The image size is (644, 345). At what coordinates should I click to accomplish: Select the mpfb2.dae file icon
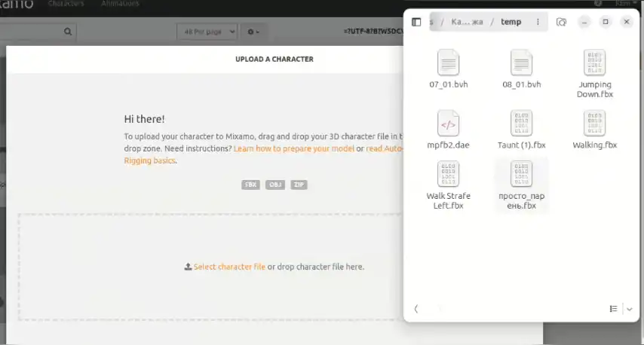(x=448, y=123)
